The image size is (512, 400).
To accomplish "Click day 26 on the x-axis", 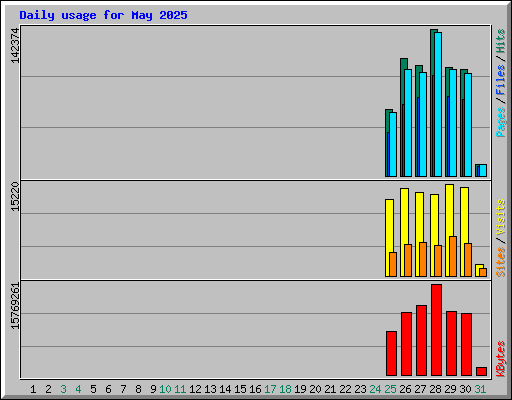I will point(405,389).
